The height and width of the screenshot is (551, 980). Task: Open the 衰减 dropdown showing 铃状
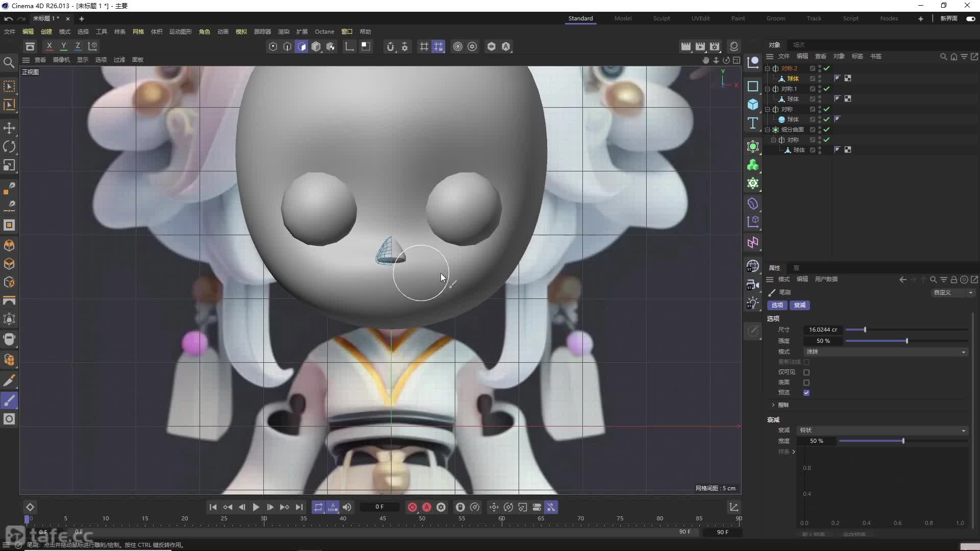tap(882, 431)
